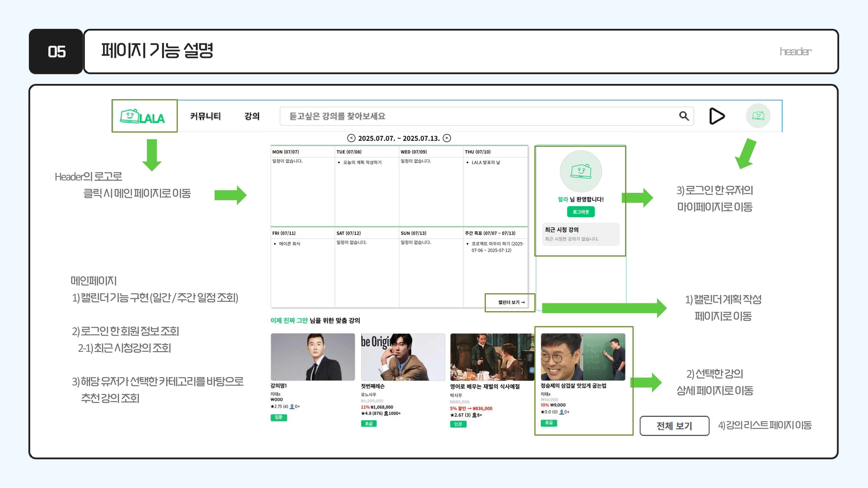Click the play triangle icon in header
The width and height of the screenshot is (868, 488).
pyautogui.click(x=717, y=116)
